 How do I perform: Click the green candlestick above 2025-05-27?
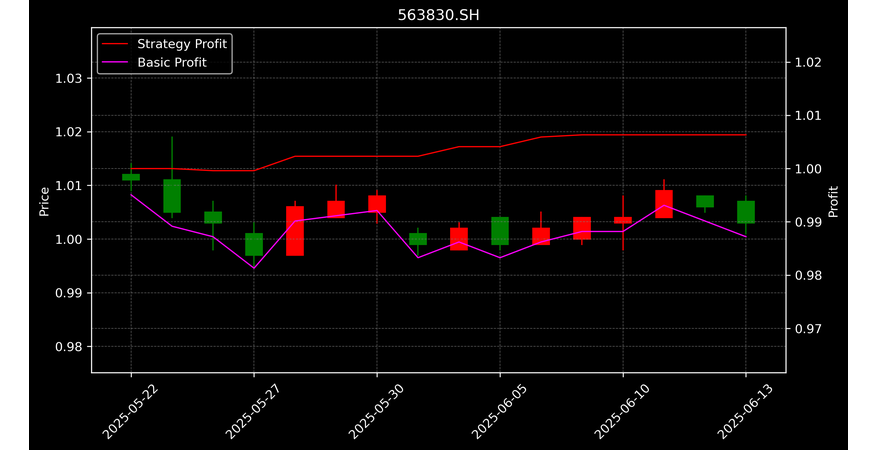tap(254, 245)
